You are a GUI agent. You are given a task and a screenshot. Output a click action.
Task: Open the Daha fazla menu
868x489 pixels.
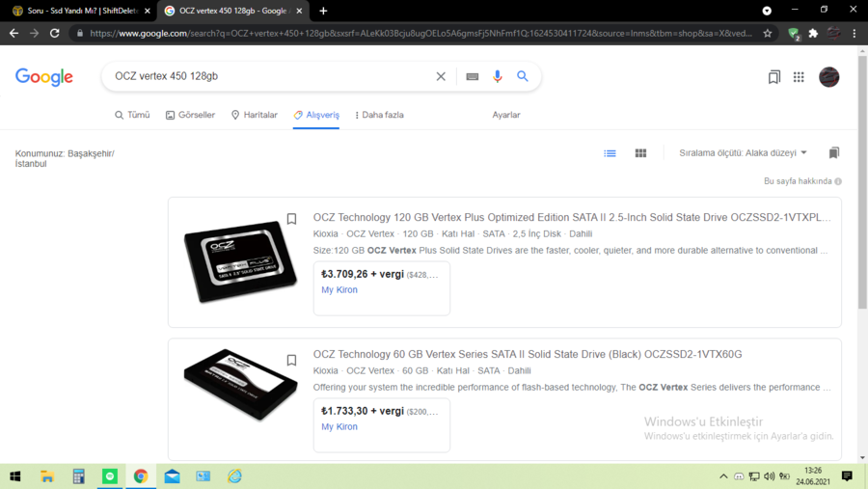[x=379, y=115]
